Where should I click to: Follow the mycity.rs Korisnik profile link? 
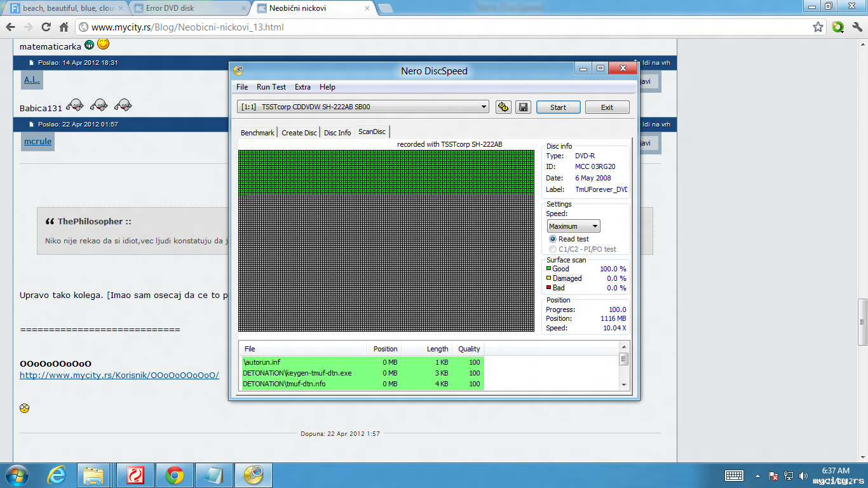(x=119, y=375)
